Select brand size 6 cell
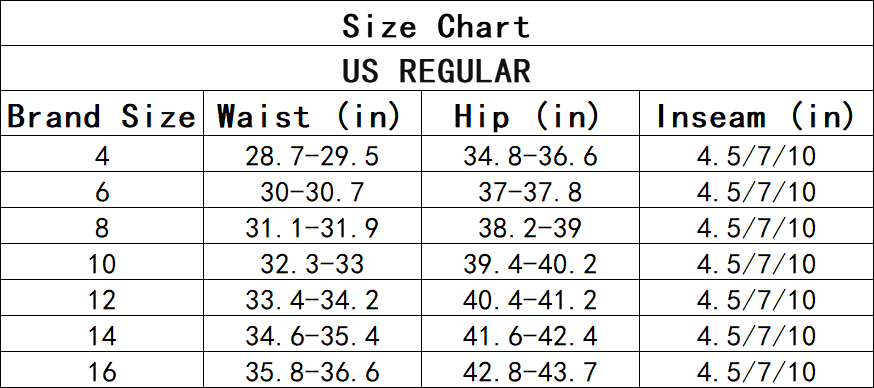The image size is (874, 388). click(x=102, y=192)
